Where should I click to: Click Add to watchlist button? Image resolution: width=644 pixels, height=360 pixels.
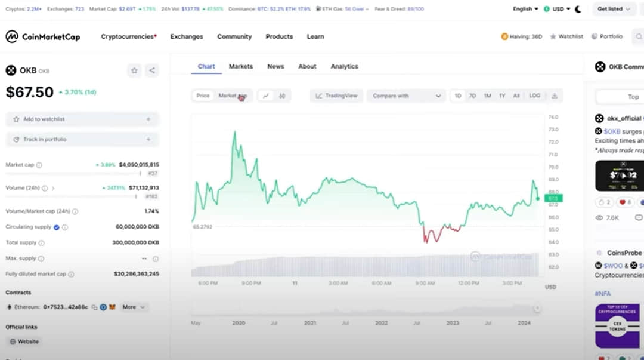pyautogui.click(x=82, y=119)
